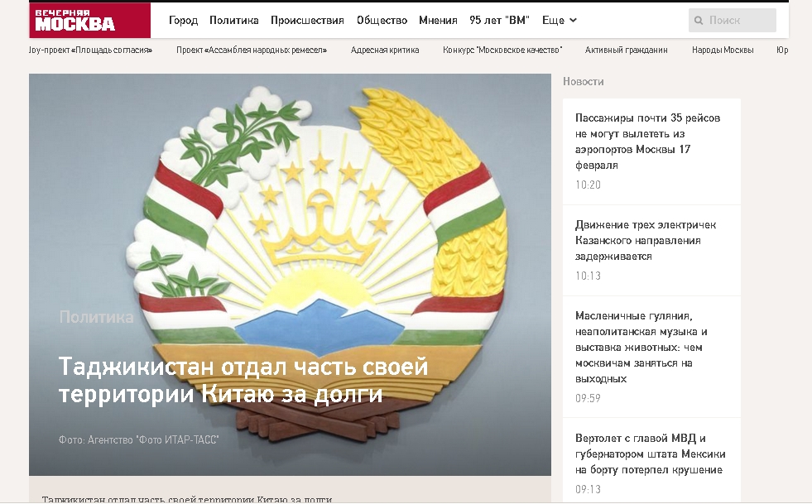
Task: Click the 09:59 news timestamp
Action: pos(588,398)
